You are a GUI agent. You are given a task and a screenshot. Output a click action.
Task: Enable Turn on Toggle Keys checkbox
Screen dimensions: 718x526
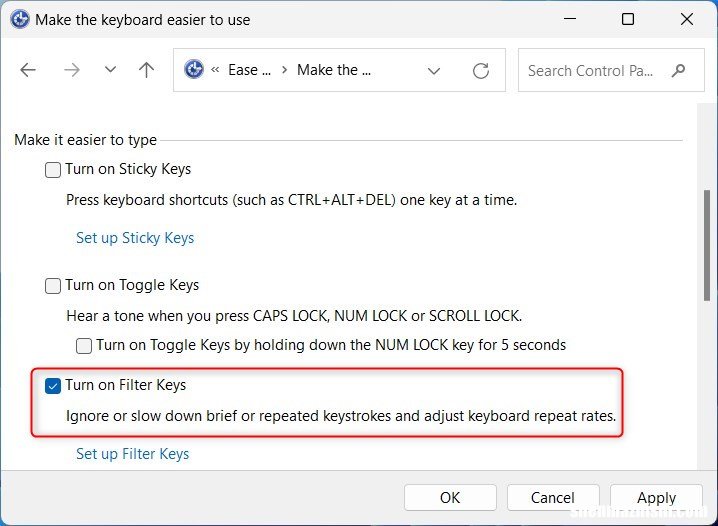[53, 286]
